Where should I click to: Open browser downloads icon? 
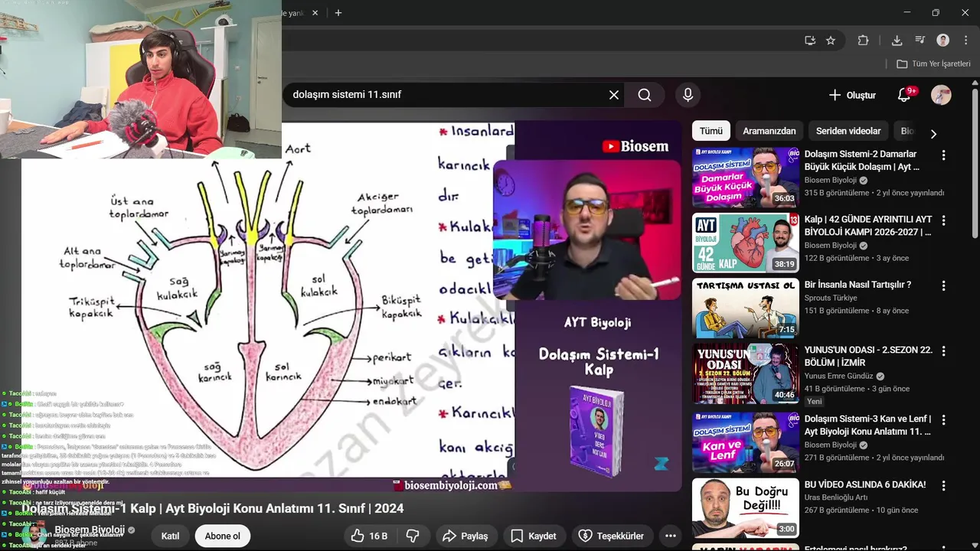click(897, 41)
